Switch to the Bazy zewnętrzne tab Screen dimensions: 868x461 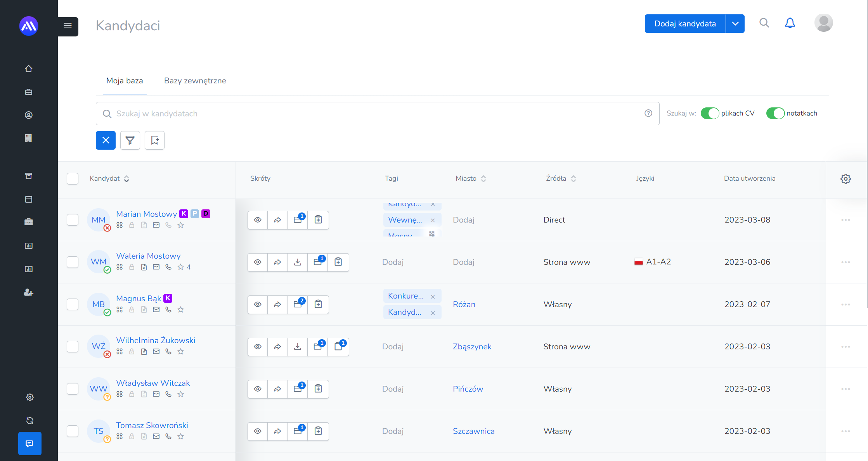click(x=195, y=81)
